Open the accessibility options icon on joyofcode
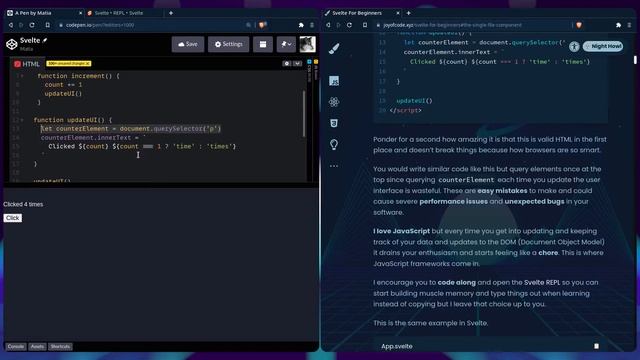Image resolution: width=640 pixels, height=360 pixels. (x=574, y=46)
